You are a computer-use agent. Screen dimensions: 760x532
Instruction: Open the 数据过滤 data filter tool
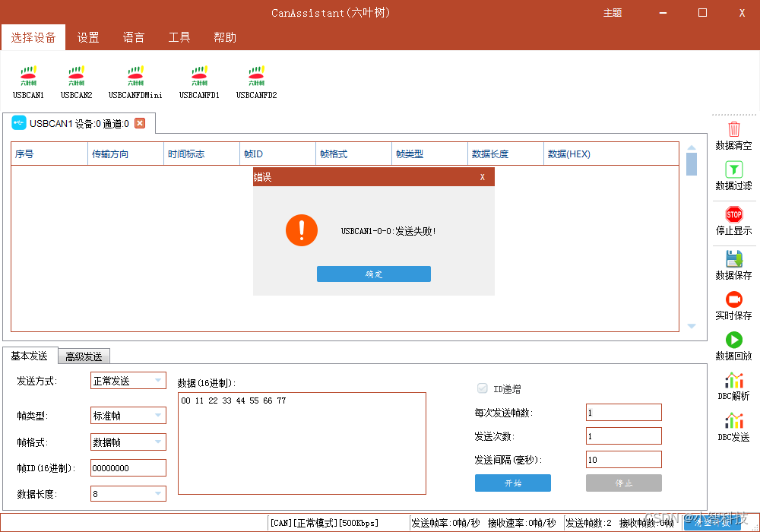coord(733,175)
